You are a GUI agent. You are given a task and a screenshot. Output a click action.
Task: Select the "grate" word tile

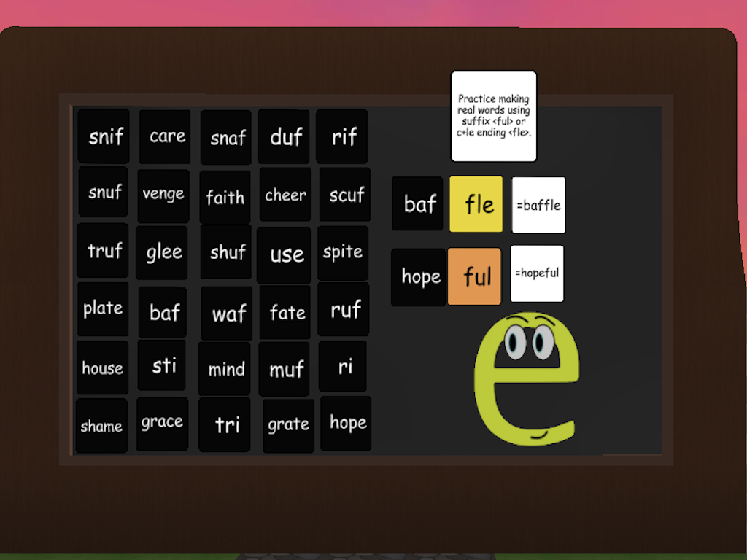[x=288, y=424]
